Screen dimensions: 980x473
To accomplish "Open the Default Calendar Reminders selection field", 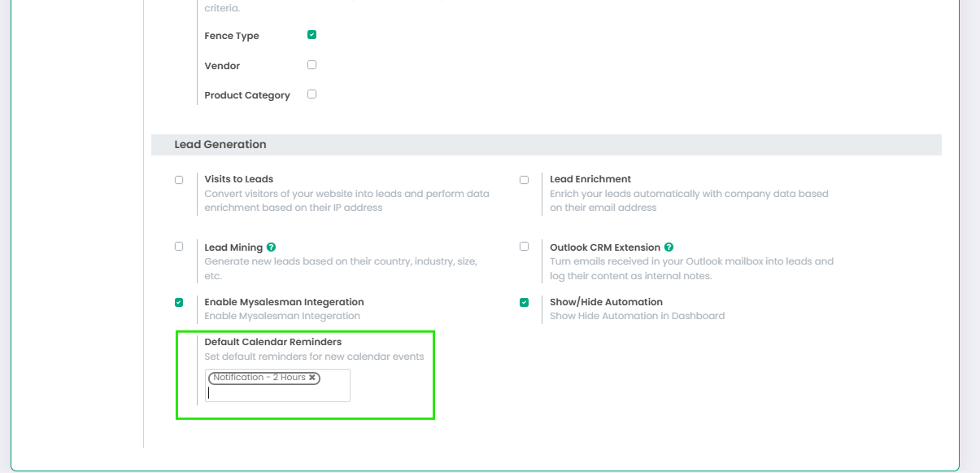I will 277,392.
